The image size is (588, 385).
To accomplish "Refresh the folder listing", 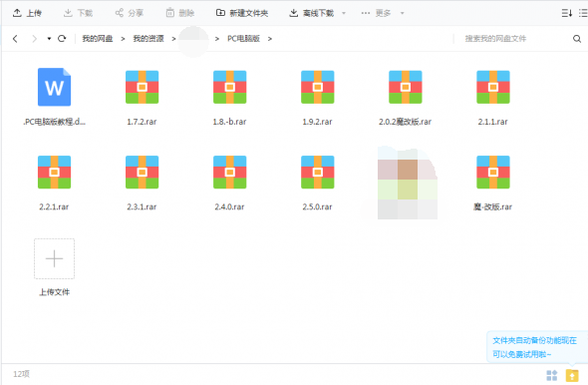I will pyautogui.click(x=62, y=38).
